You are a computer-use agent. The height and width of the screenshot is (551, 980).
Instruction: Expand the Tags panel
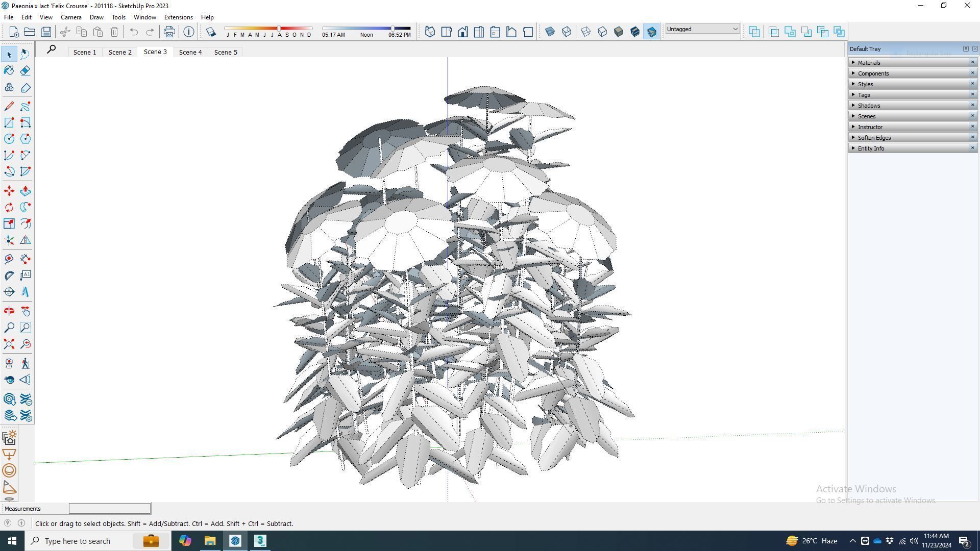913,95
